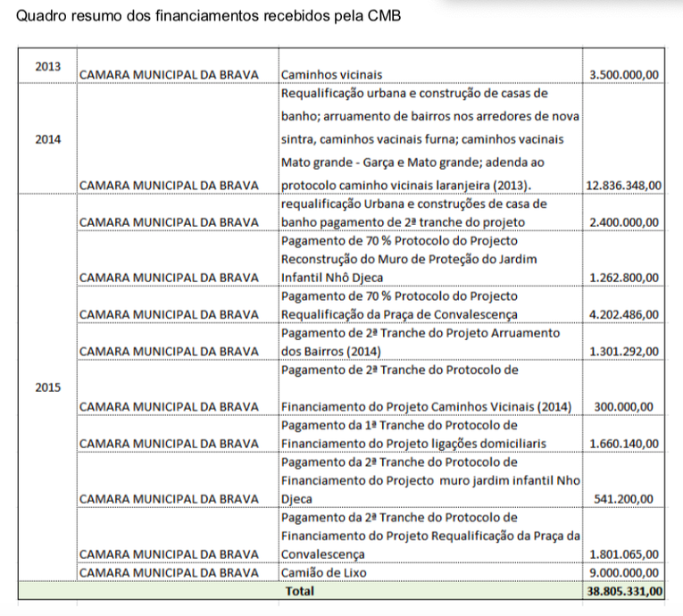Select 'Reconstrução do Muro de Proteção do Jardim'
This screenshot has width=683, height=616.
409,260
